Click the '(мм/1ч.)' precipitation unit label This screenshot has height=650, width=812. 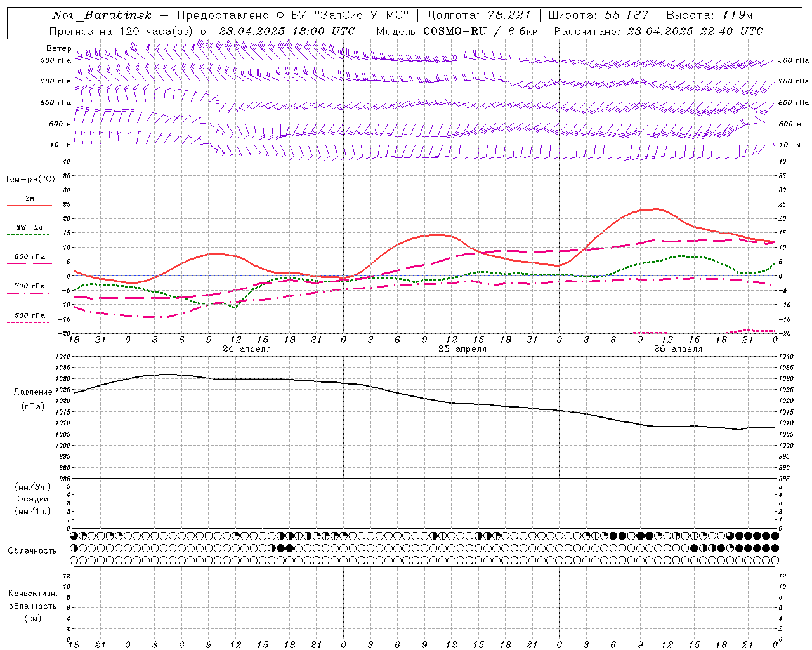33,511
